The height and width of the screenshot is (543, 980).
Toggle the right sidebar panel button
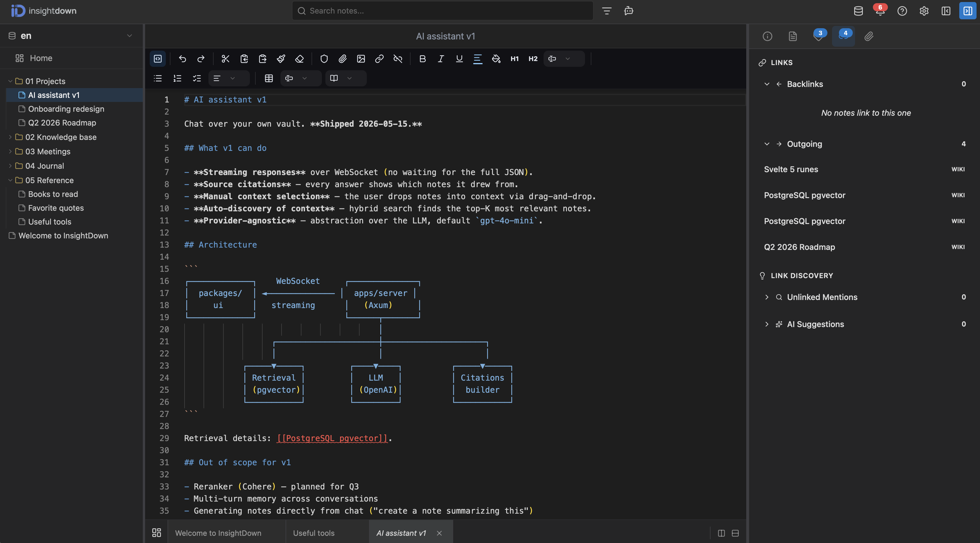pos(967,11)
